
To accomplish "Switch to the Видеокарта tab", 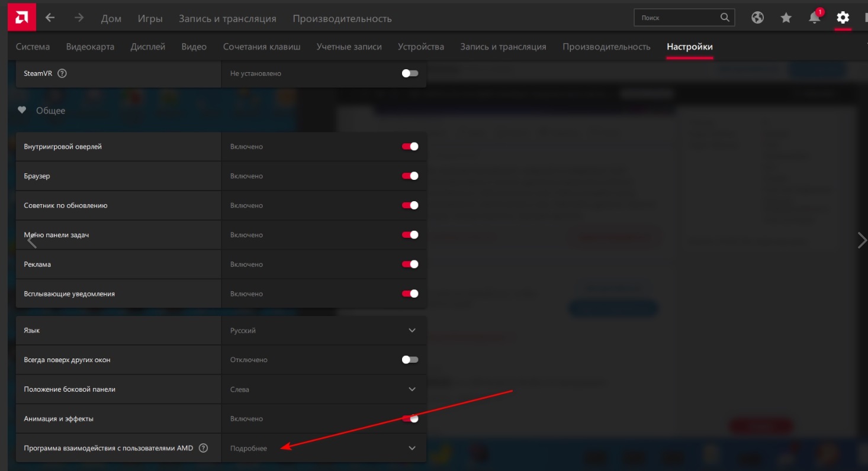I will pyautogui.click(x=90, y=47).
